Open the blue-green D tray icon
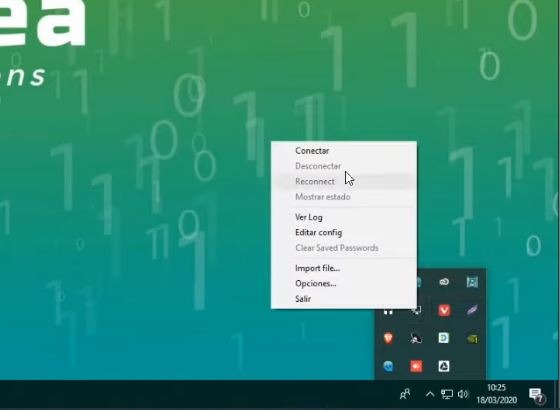560x410 pixels. coord(444,338)
